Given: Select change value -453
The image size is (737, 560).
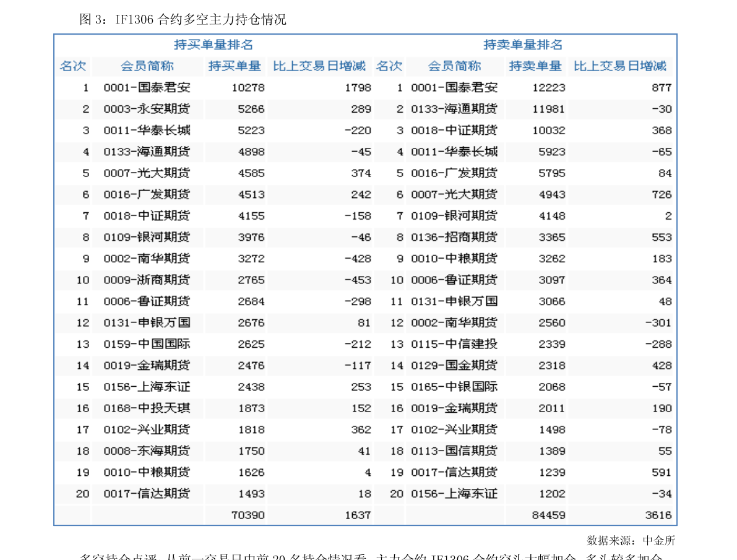Looking at the screenshot, I should (x=358, y=280).
